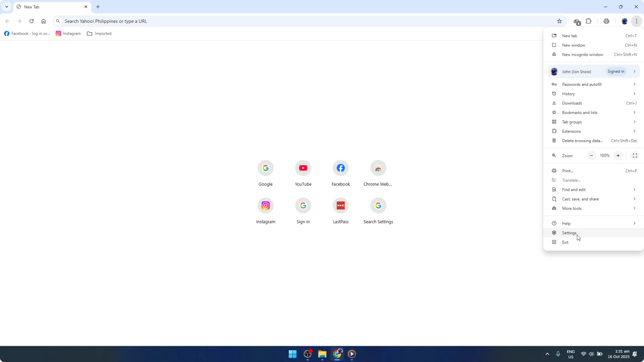Click the Signed in button

coord(616,72)
